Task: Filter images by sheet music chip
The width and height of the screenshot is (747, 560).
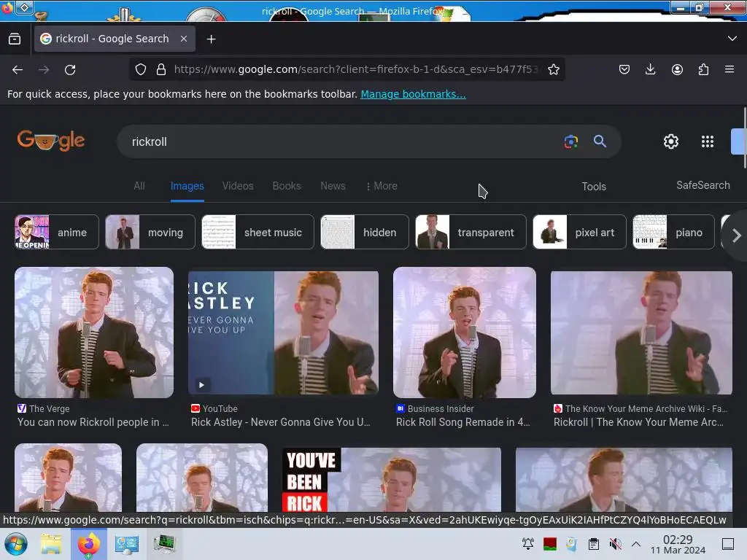Action: click(258, 232)
